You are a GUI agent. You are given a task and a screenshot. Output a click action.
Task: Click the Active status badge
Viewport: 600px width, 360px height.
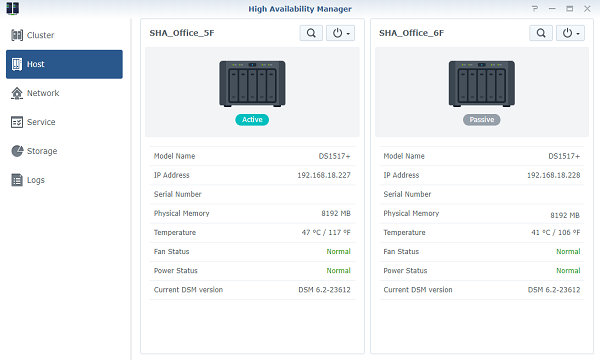pos(252,120)
